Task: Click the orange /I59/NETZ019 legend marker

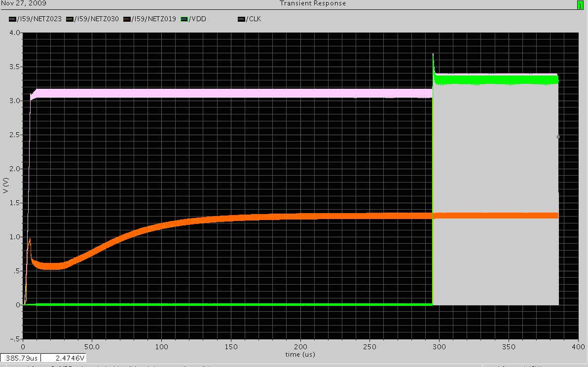Action: pos(128,19)
